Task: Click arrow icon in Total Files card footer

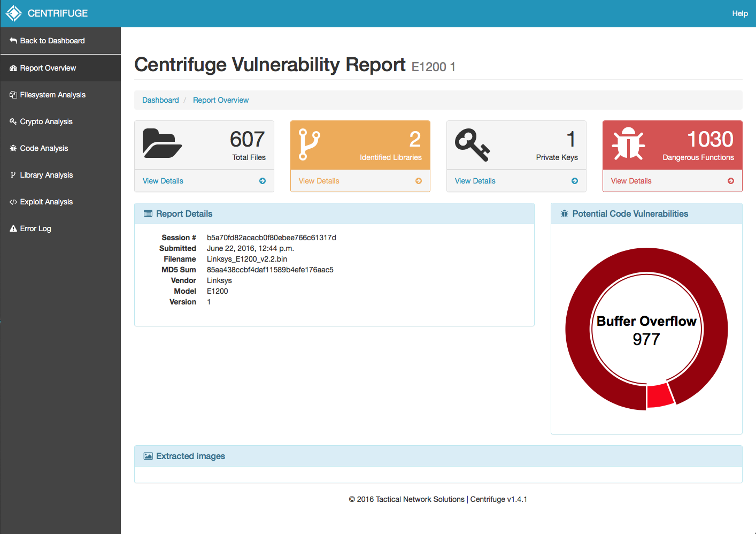Action: pyautogui.click(x=263, y=181)
